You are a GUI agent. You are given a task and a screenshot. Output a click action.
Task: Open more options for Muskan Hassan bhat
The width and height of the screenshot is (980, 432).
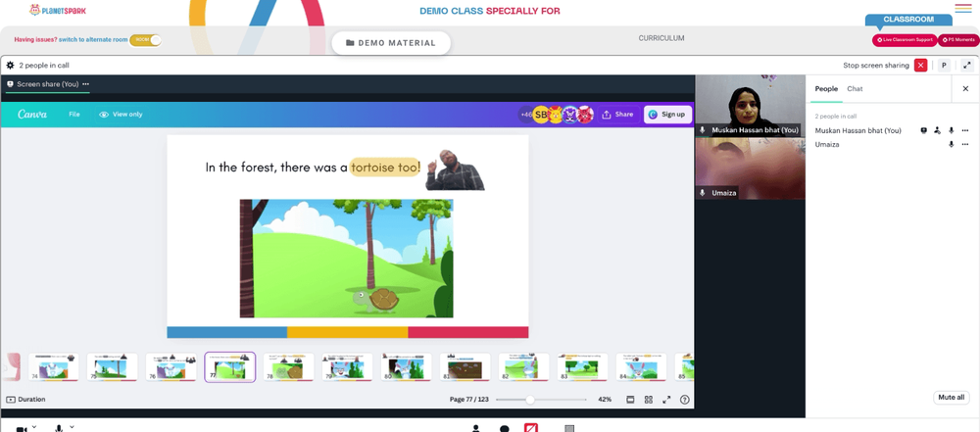965,130
